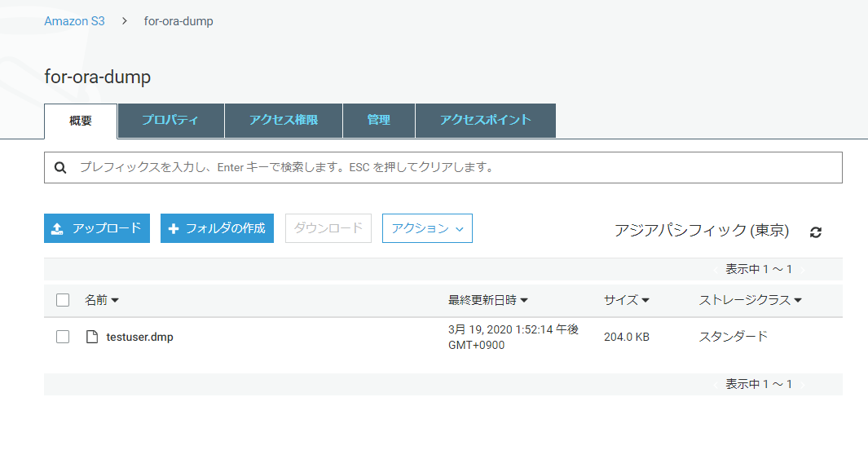Click the upload arrow icon on アップロード
Screen dimensions: 868x459
(x=57, y=228)
